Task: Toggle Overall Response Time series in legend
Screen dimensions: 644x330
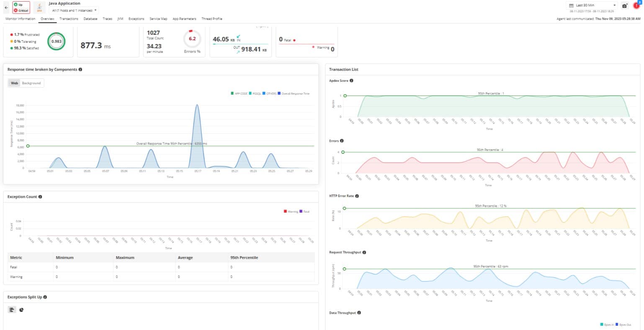Action: click(294, 94)
